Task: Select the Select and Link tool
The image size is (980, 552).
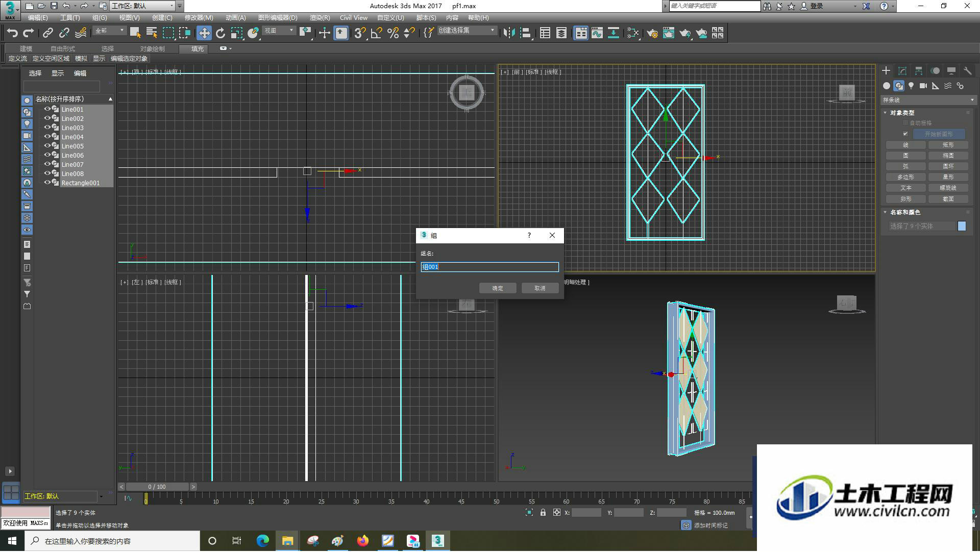Action: click(47, 33)
